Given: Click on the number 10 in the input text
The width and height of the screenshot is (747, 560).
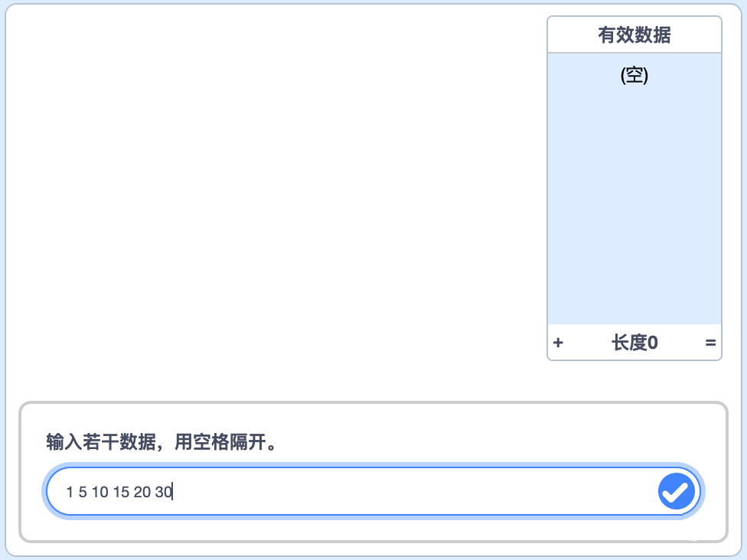Looking at the screenshot, I should pyautogui.click(x=100, y=492).
